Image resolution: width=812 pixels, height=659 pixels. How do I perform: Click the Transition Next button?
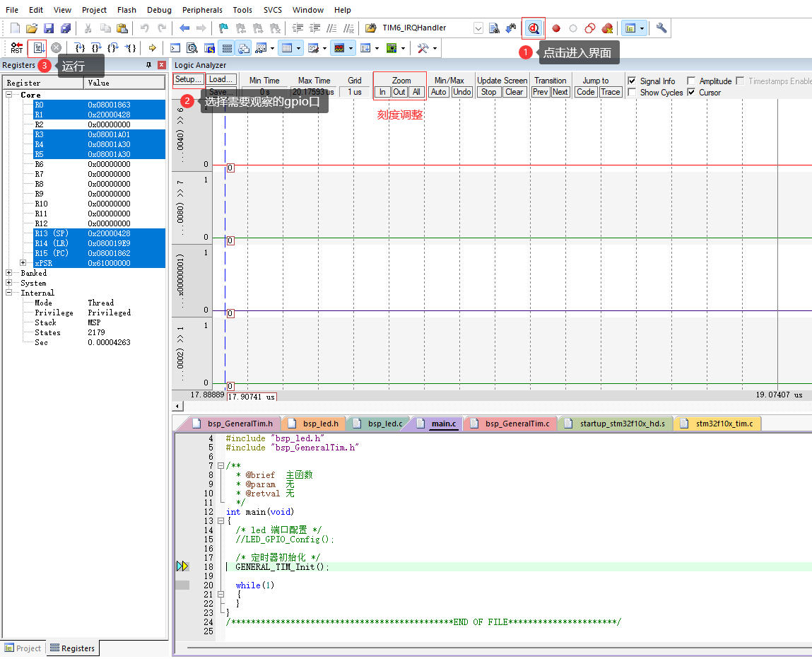pos(560,92)
